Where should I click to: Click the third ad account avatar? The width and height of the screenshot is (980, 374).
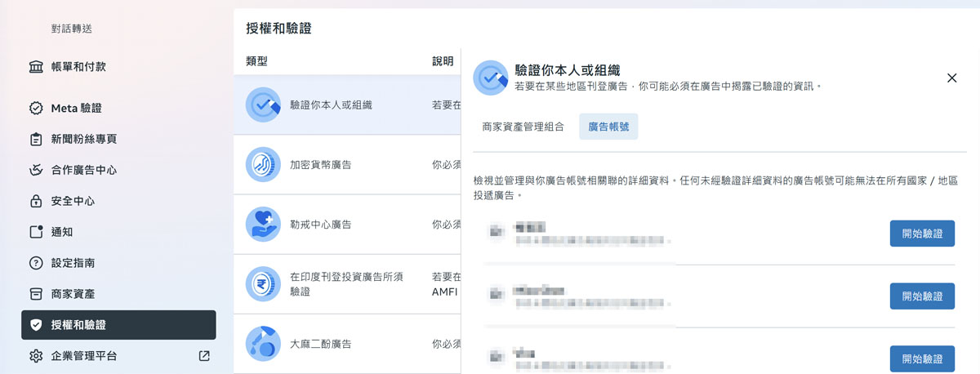click(x=496, y=357)
